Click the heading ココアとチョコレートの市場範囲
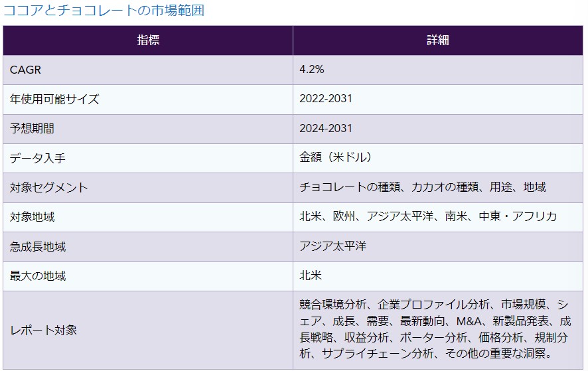The image size is (588, 371). click(x=104, y=10)
